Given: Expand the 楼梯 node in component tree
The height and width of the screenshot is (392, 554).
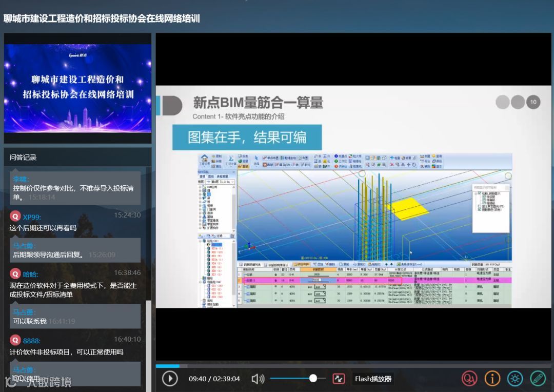Looking at the screenshot, I should pos(200,205).
